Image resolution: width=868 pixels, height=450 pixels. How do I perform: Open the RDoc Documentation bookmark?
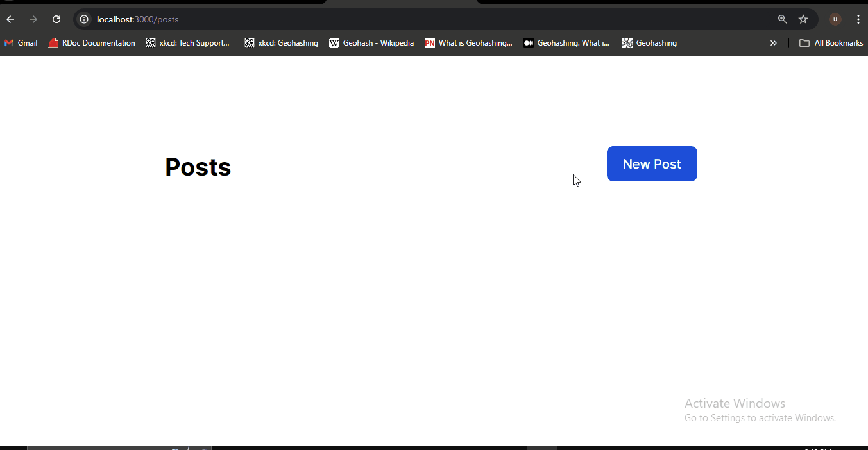coord(92,43)
